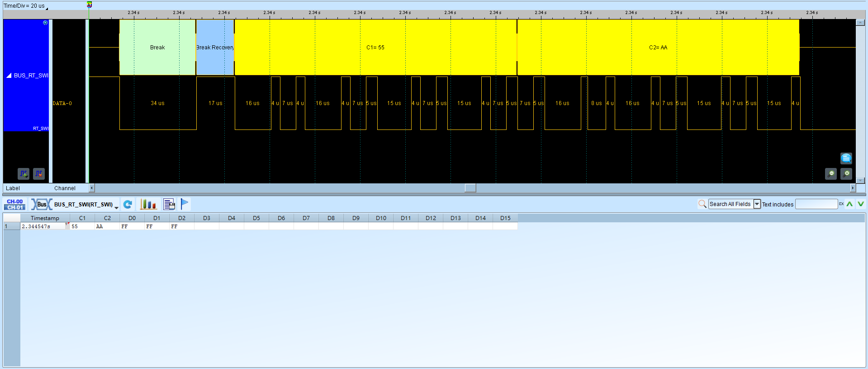Click the D0 column header
Viewport: 868px width, 369px height.
click(x=132, y=218)
